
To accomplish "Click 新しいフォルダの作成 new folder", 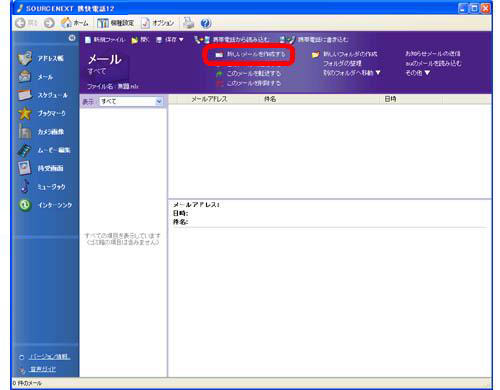I will (344, 54).
